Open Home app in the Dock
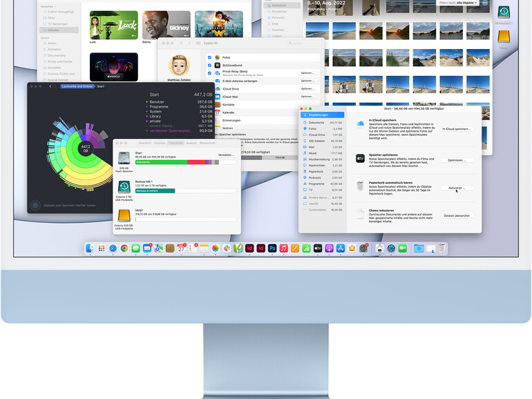Screen dimensions: 532x399 click(x=352, y=249)
